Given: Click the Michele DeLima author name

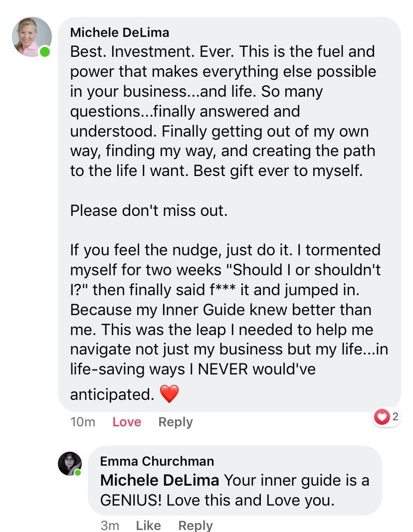Looking at the screenshot, I should pyautogui.click(x=119, y=33).
